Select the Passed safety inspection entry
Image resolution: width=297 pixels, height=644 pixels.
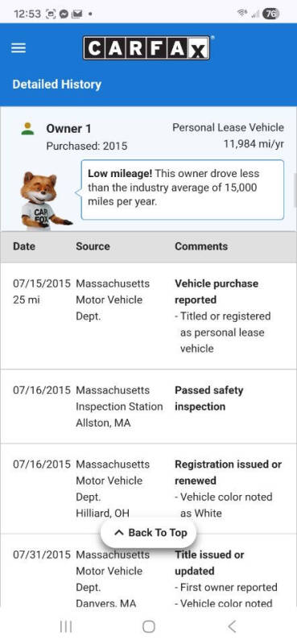coord(148,407)
